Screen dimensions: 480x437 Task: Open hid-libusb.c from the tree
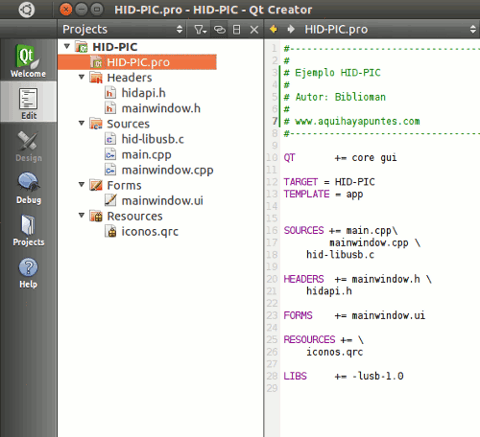pyautogui.click(x=153, y=139)
